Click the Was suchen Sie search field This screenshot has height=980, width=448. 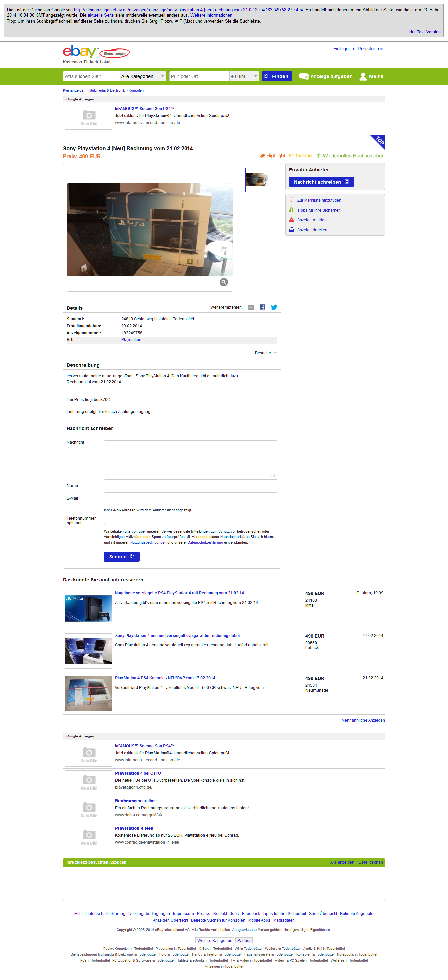pyautogui.click(x=92, y=77)
